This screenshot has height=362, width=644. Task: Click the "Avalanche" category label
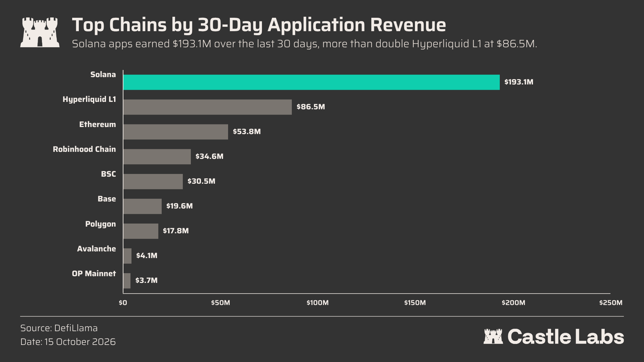(97, 249)
